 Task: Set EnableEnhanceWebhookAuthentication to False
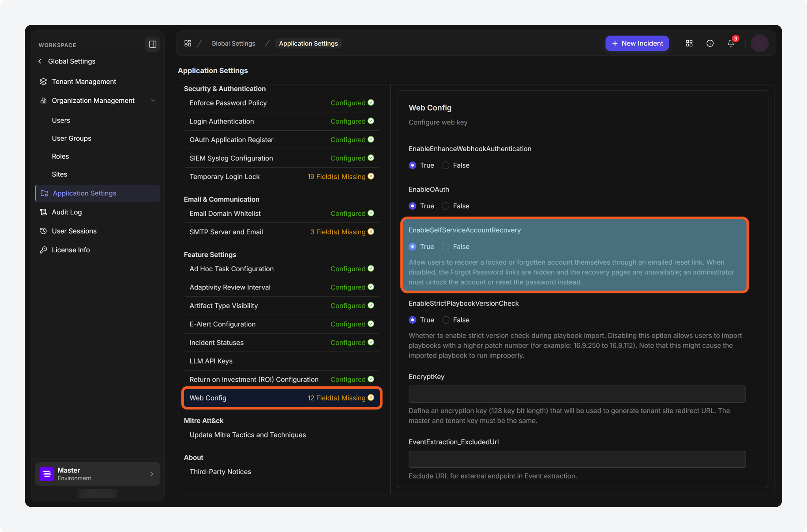tap(446, 165)
